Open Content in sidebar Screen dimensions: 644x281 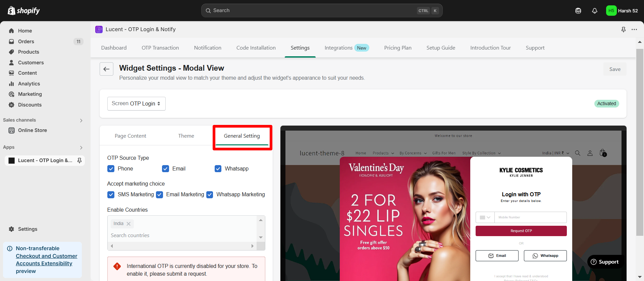coord(28,73)
